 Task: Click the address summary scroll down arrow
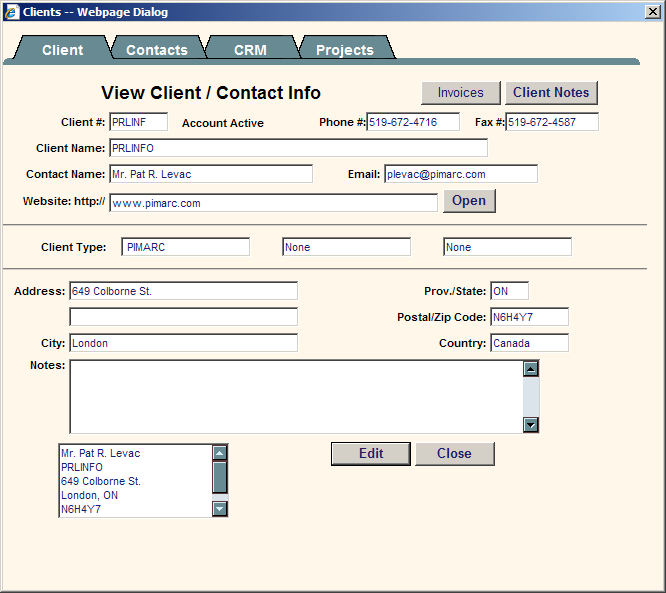pos(220,508)
